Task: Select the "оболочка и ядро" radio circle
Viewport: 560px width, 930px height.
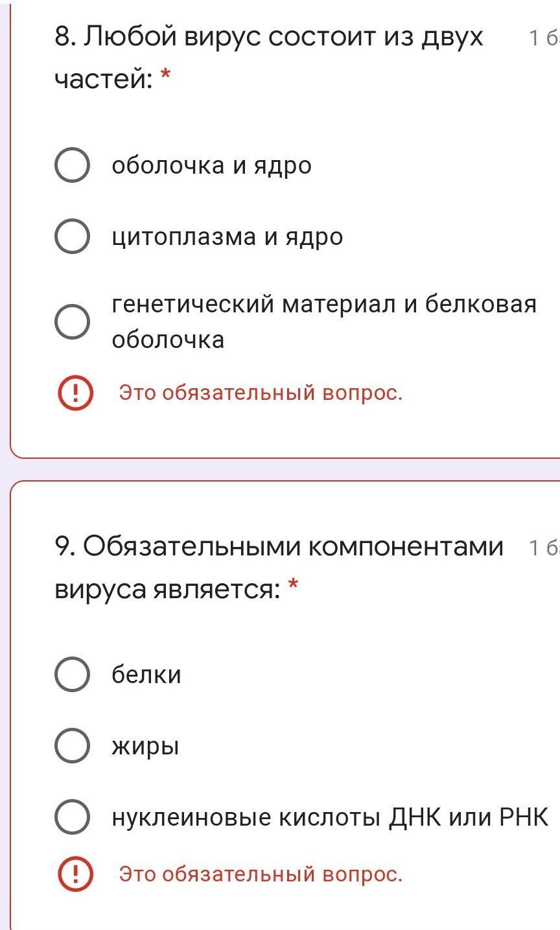Action: (x=72, y=165)
